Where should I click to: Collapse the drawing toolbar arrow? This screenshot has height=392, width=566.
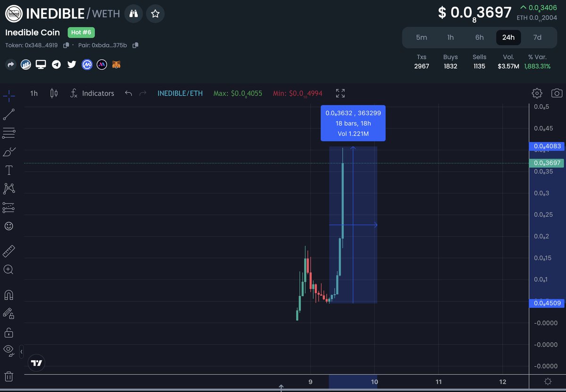21,351
